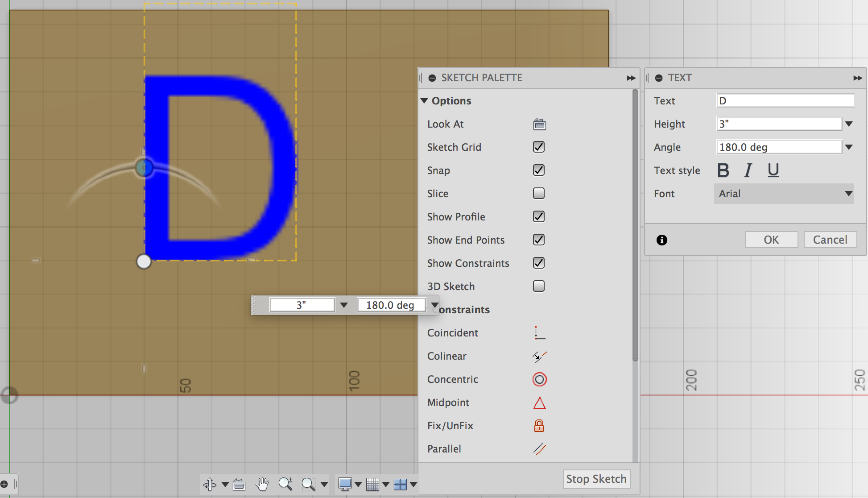Viewport: 868px width, 498px height.
Task: Open the Angle dropdown arrow in Text dialog
Action: (x=849, y=147)
